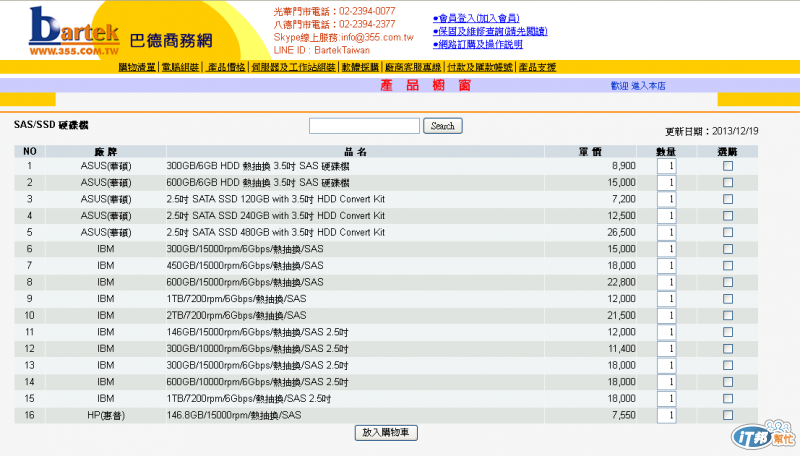Click quantity field for row 15
The image size is (800, 456).
(666, 399)
